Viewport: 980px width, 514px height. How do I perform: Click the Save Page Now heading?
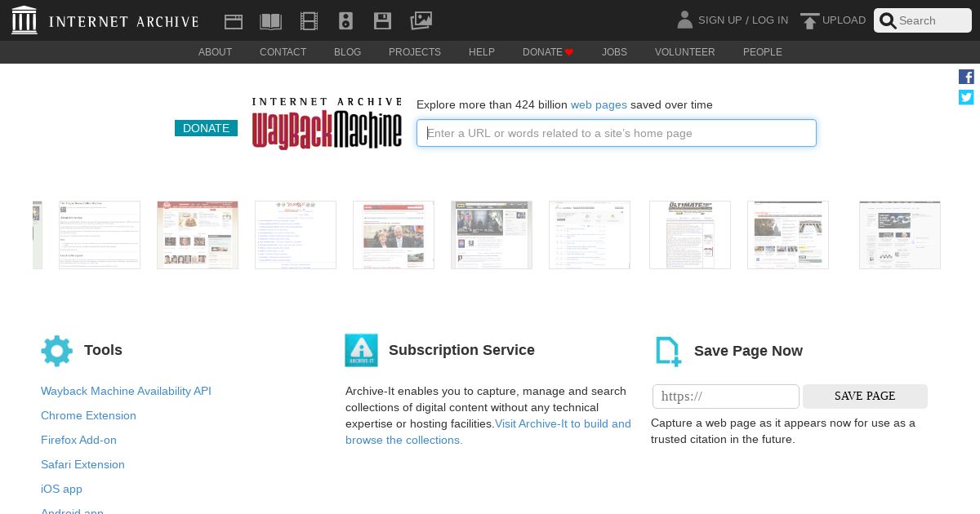748,351
